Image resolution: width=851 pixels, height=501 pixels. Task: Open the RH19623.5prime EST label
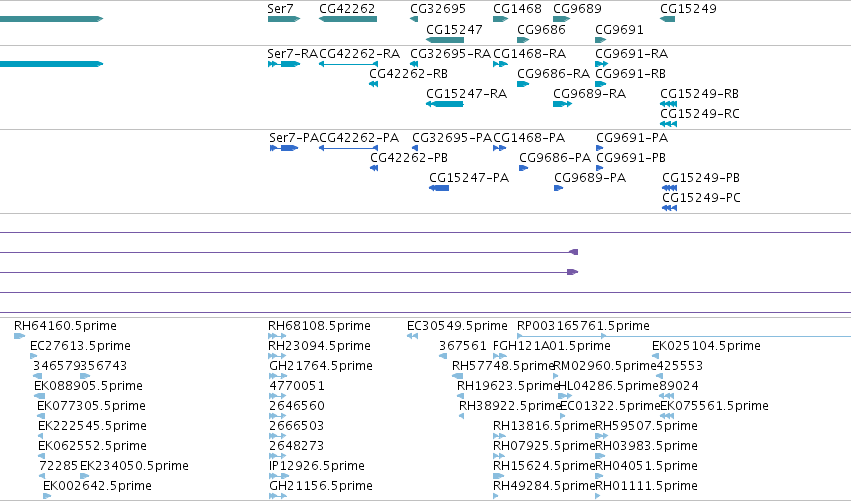click(x=508, y=386)
